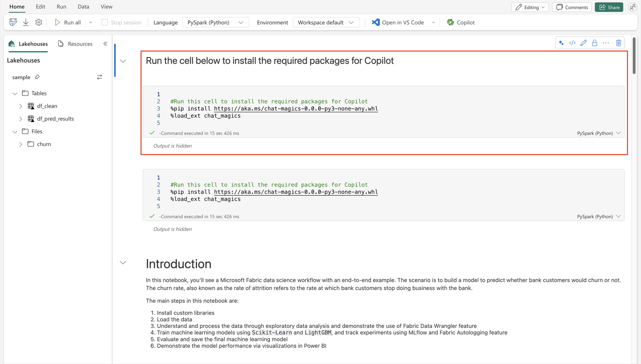Image resolution: width=641 pixels, height=364 pixels.
Task: Open notebook settings with the gear icon
Action: (x=38, y=22)
